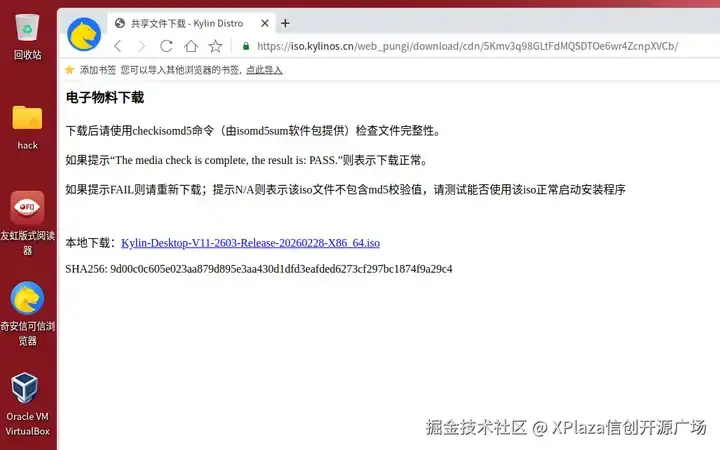The width and height of the screenshot is (720, 450).
Task: Launch the 奇安信可信浏览器 desktop shortcut
Action: pyautogui.click(x=28, y=314)
